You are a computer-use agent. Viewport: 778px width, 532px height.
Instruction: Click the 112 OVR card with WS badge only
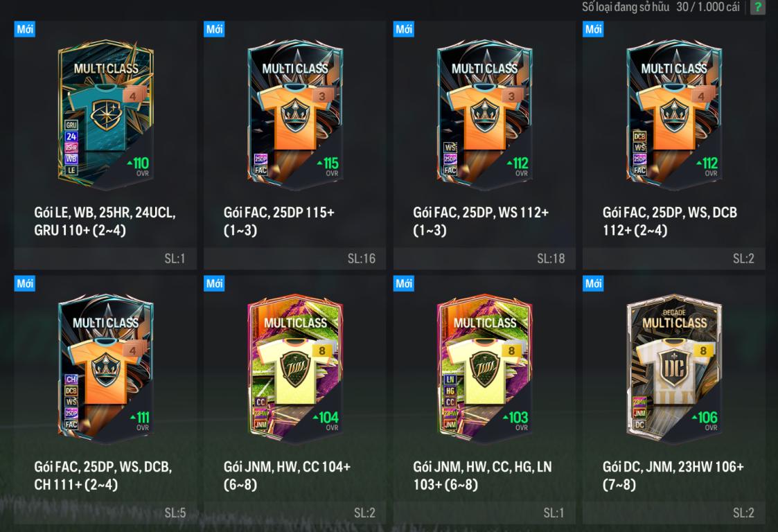[x=485, y=114]
